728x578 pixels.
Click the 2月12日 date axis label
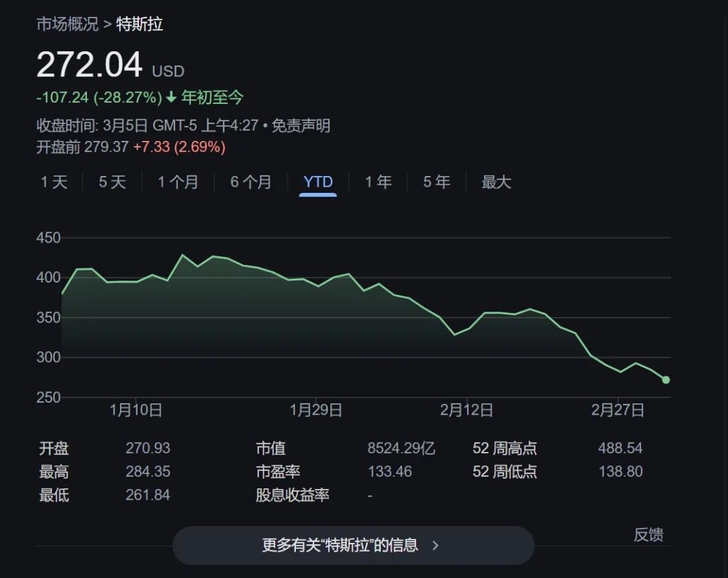click(466, 409)
